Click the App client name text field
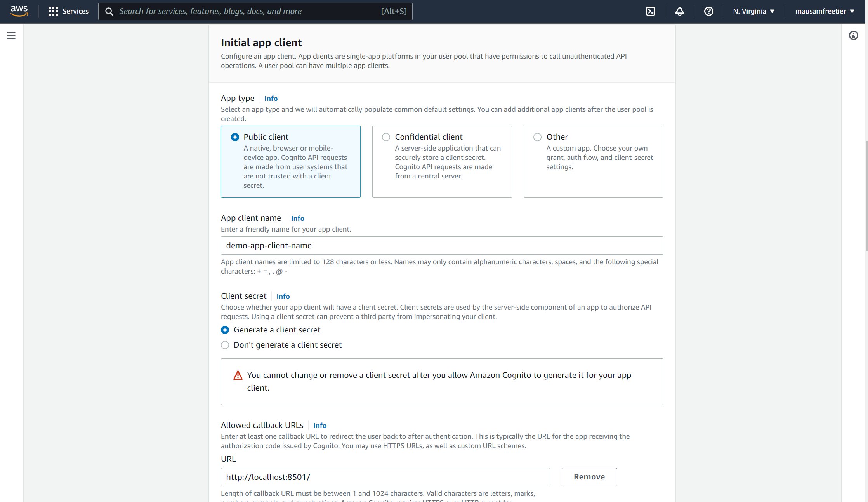 [442, 246]
